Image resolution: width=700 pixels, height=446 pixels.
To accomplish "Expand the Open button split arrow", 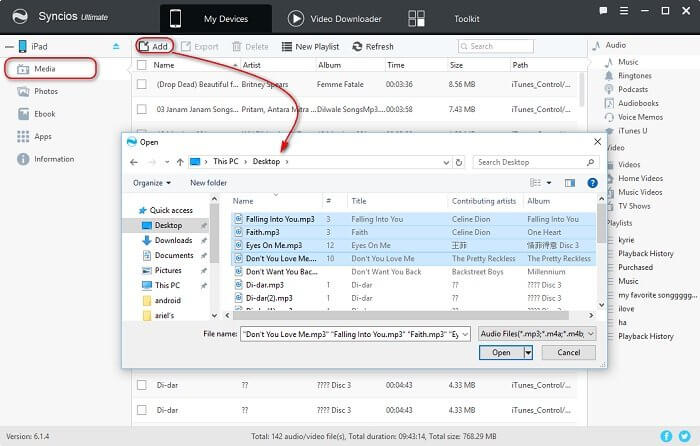I will click(528, 352).
